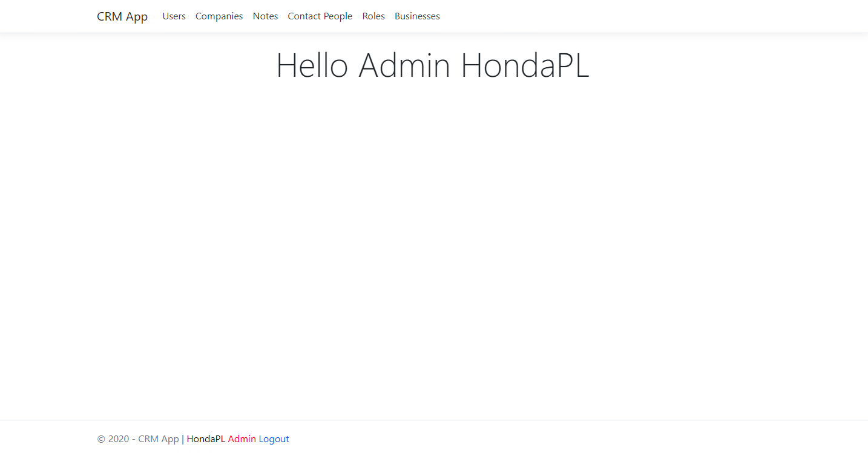Click the red Admin role label

[x=242, y=439]
